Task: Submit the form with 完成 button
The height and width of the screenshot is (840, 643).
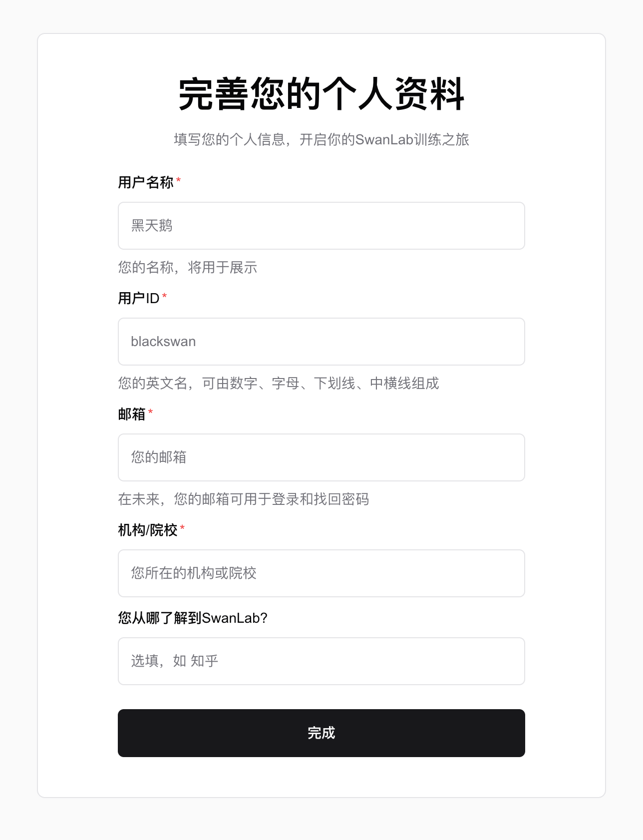Action: tap(321, 733)
